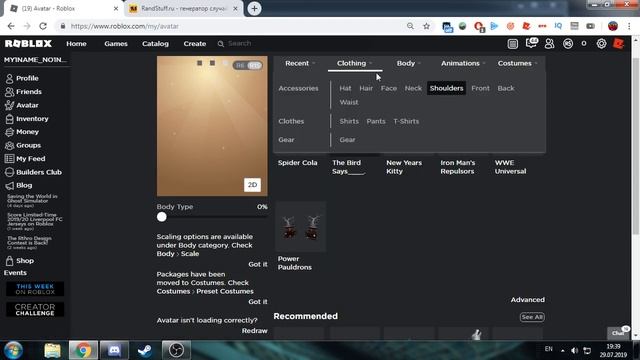Screen dimensions: 640x360
Task: Open the Profile sidebar icon
Action: pos(9,78)
